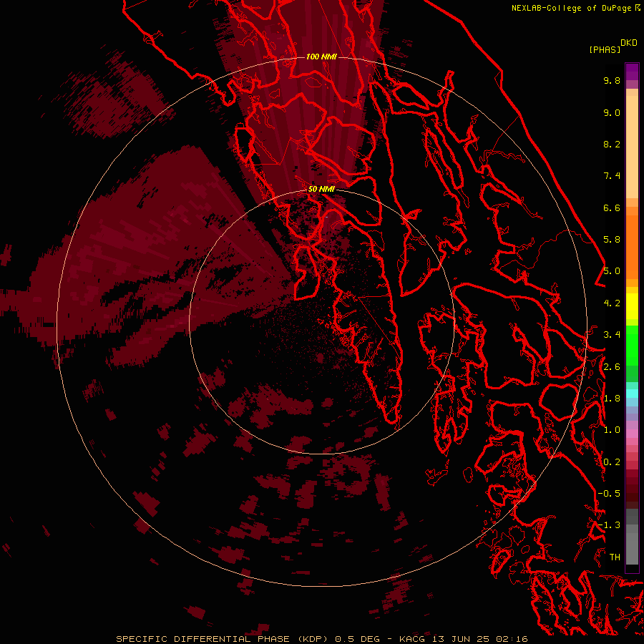
Task: Pick the 4.2 scale value
Action: pyautogui.click(x=612, y=303)
